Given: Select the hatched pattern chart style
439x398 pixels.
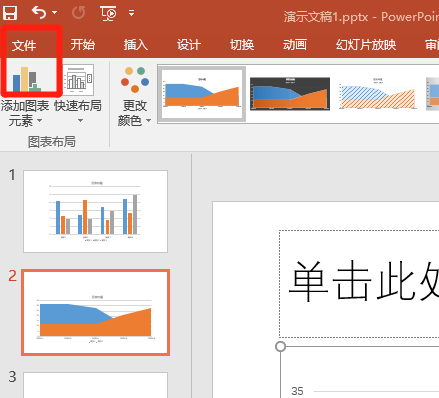Looking at the screenshot, I should pyautogui.click(x=377, y=93).
